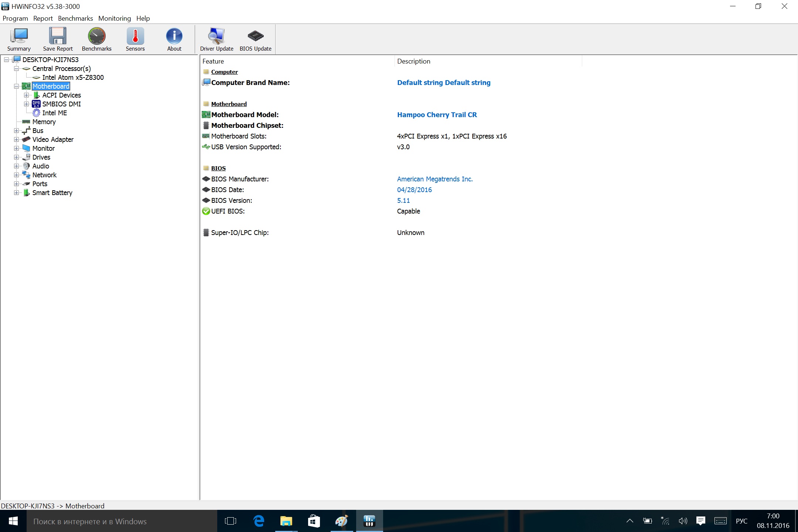Click Default string Default string link

(444, 83)
